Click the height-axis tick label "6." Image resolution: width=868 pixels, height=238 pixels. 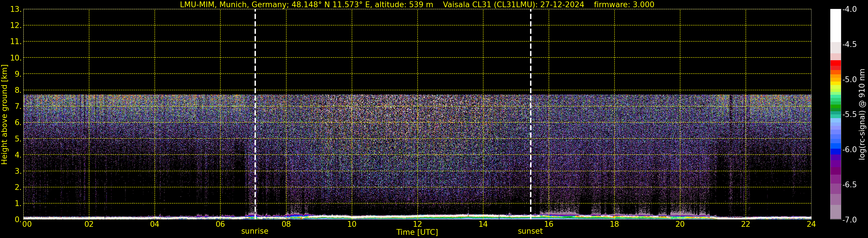18,122
